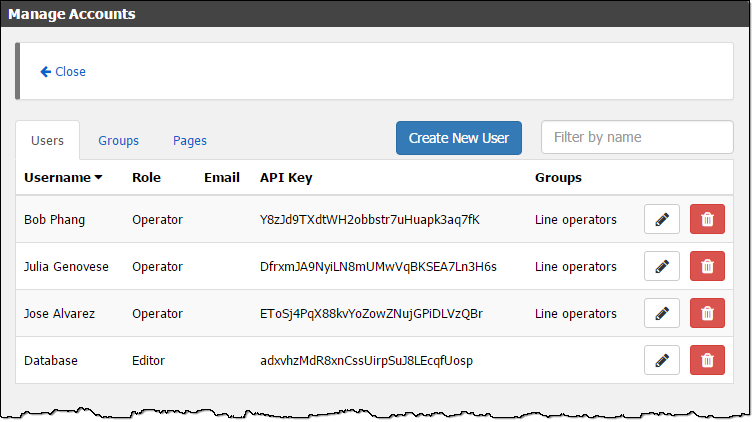Delete Bob Phang using red trash icon
Image resolution: width=754 pixels, height=422 pixels.
707,219
